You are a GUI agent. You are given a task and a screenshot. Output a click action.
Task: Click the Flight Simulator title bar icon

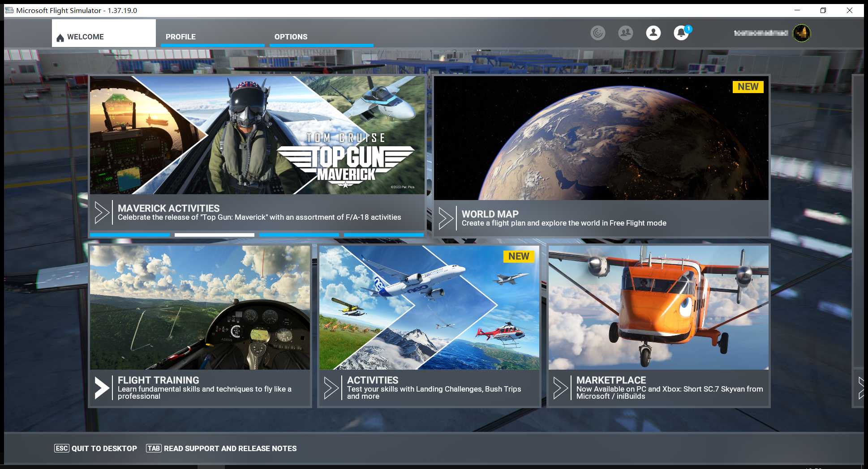tap(9, 10)
